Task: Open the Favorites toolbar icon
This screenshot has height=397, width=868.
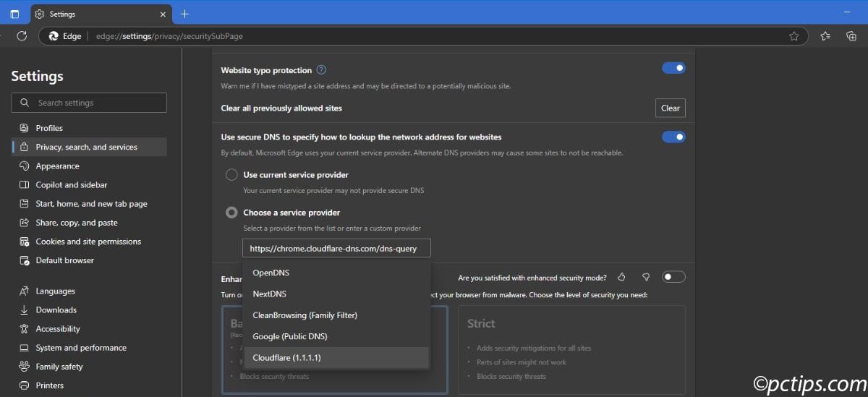Action: coord(825,35)
